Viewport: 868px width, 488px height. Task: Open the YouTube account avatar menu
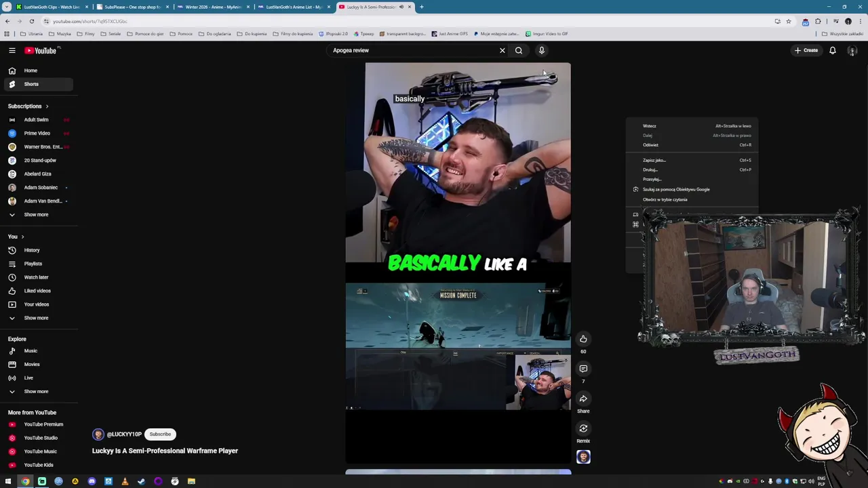[852, 50]
